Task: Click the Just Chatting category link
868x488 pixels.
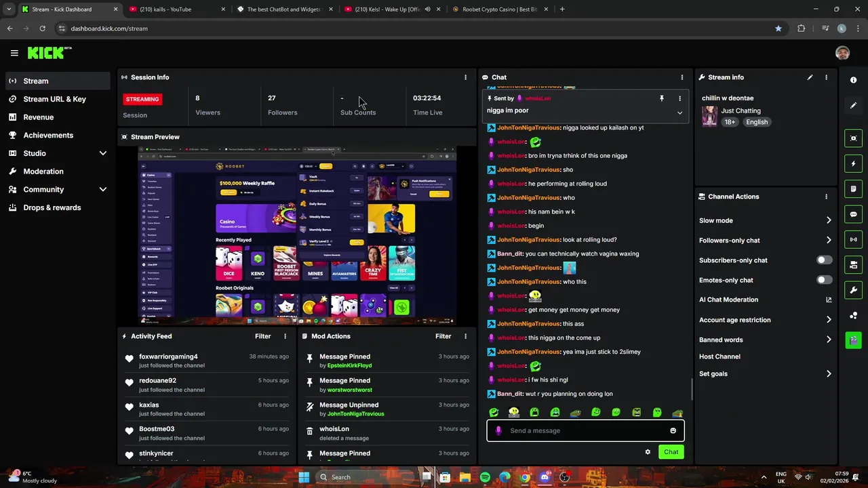Action: click(x=741, y=110)
